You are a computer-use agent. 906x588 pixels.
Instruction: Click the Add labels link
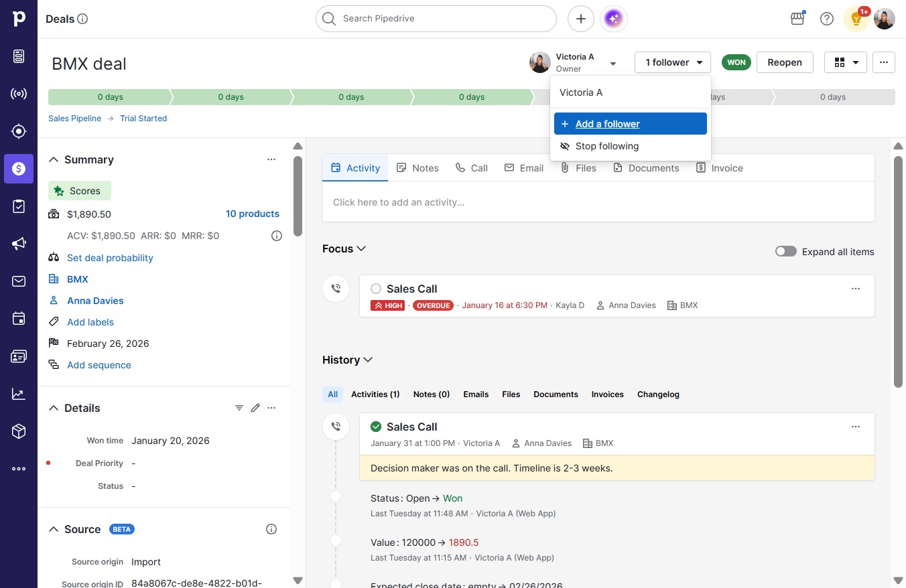click(x=90, y=322)
